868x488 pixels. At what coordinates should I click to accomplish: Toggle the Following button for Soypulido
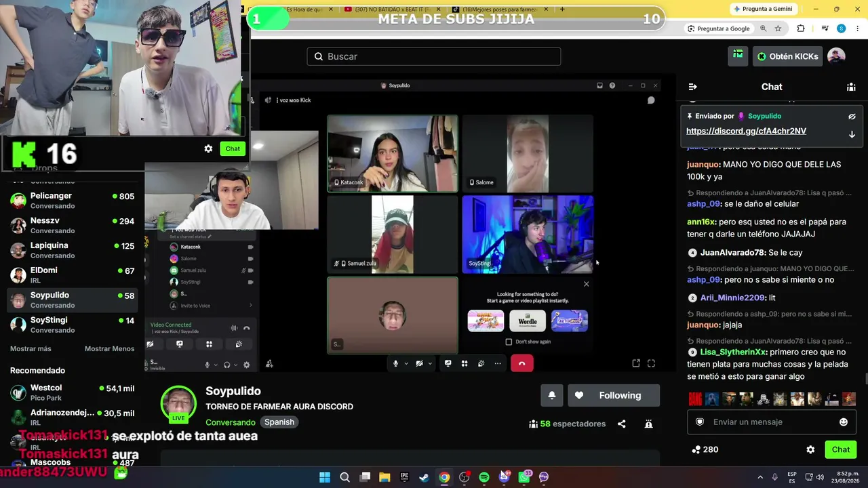[613, 396]
